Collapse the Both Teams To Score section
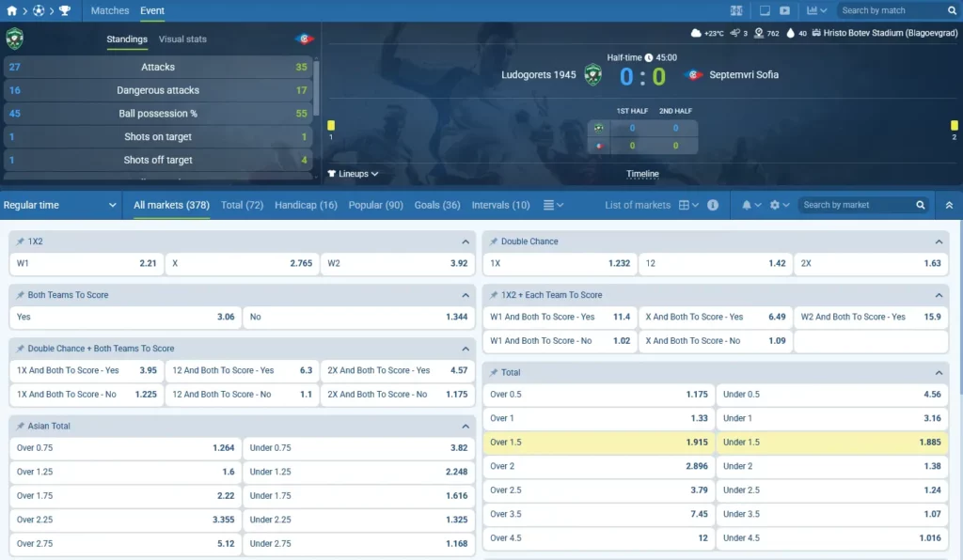 466,295
